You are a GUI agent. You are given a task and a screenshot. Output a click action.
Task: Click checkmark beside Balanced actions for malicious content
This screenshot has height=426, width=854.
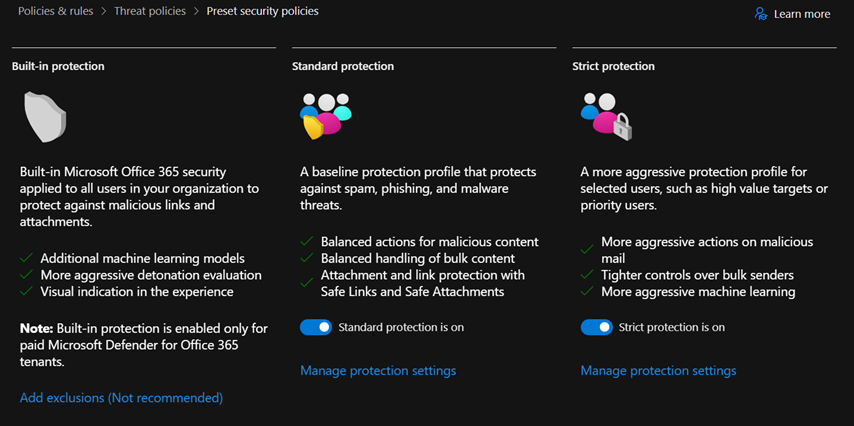click(x=307, y=242)
